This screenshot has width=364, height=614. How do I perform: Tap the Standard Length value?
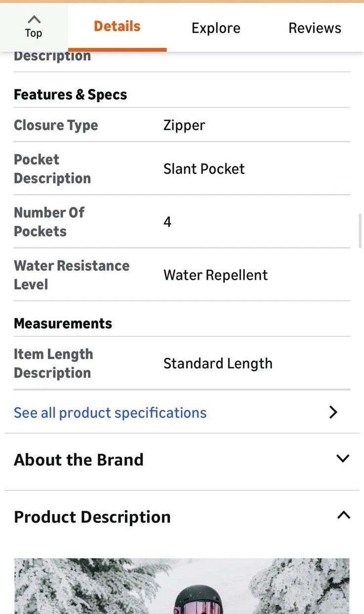click(218, 364)
